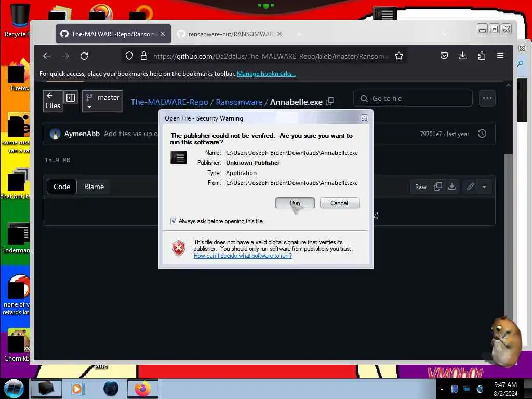The image size is (532, 399).
Task: Uncheck Always ask before opening this file
Action: pyautogui.click(x=174, y=221)
